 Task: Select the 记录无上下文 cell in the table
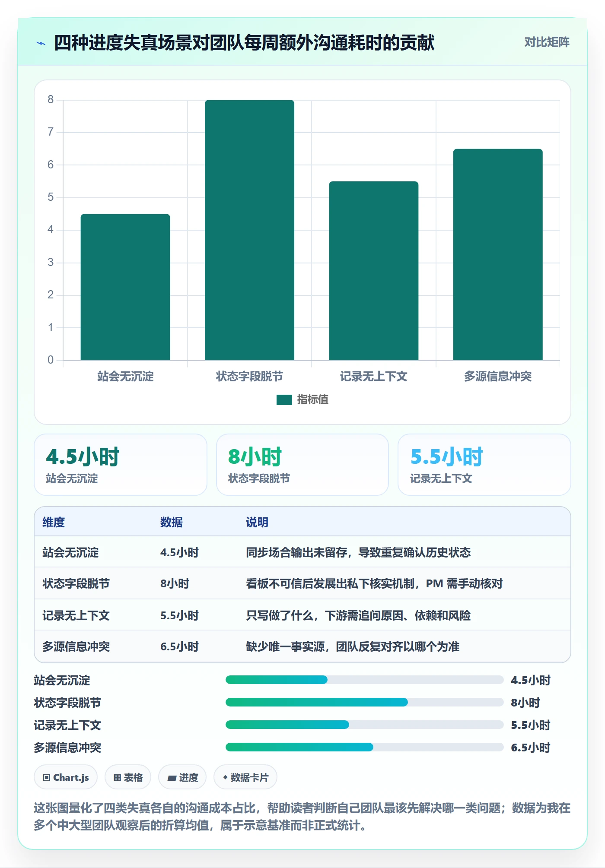pyautogui.click(x=76, y=615)
